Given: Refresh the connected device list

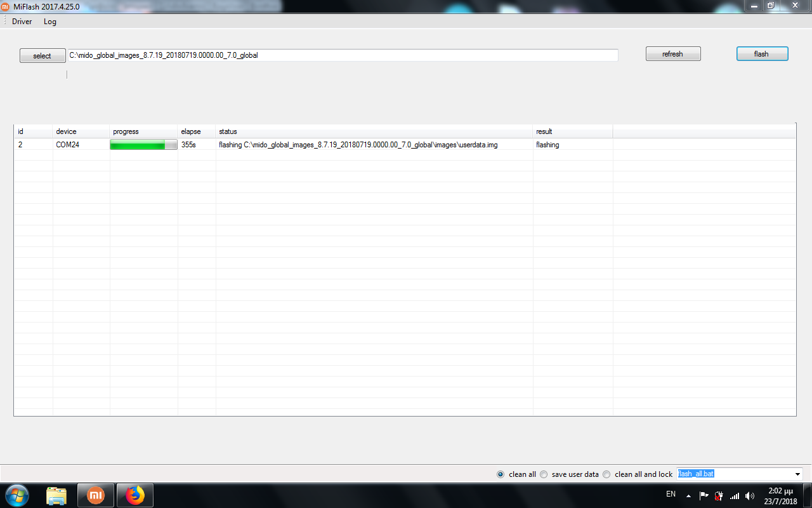Looking at the screenshot, I should coord(673,54).
